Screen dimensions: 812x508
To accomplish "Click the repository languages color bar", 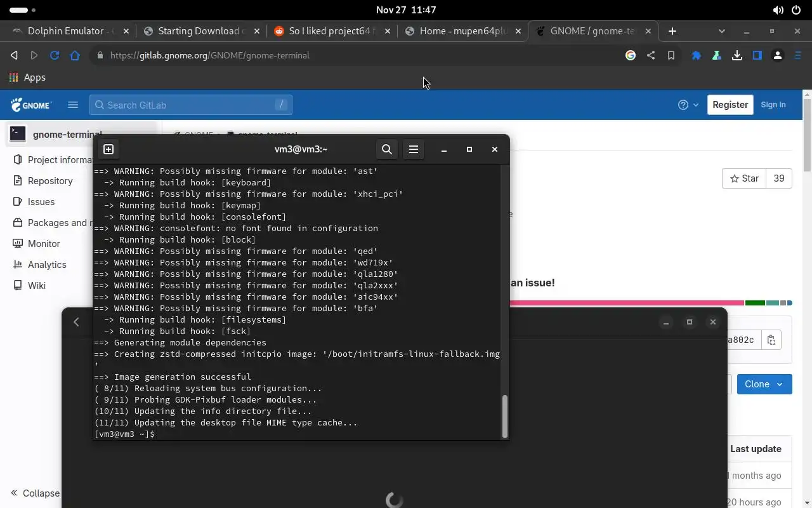I will point(650,303).
